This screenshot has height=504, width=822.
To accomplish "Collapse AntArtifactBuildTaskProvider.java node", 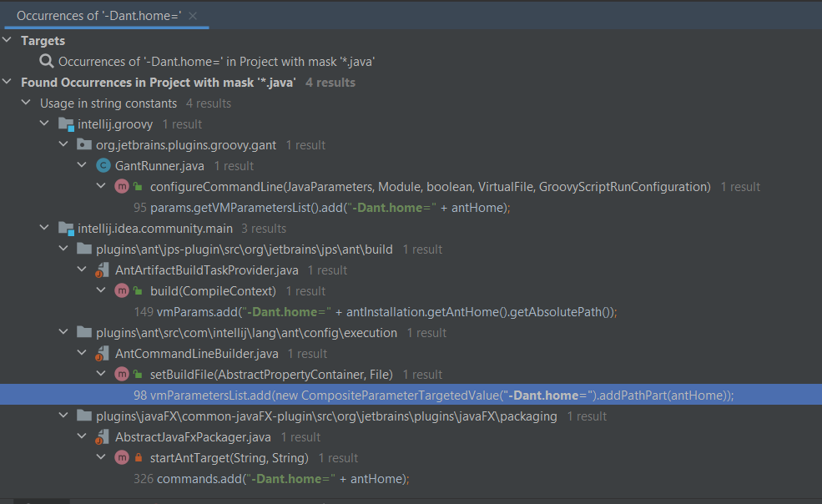I will click(82, 270).
